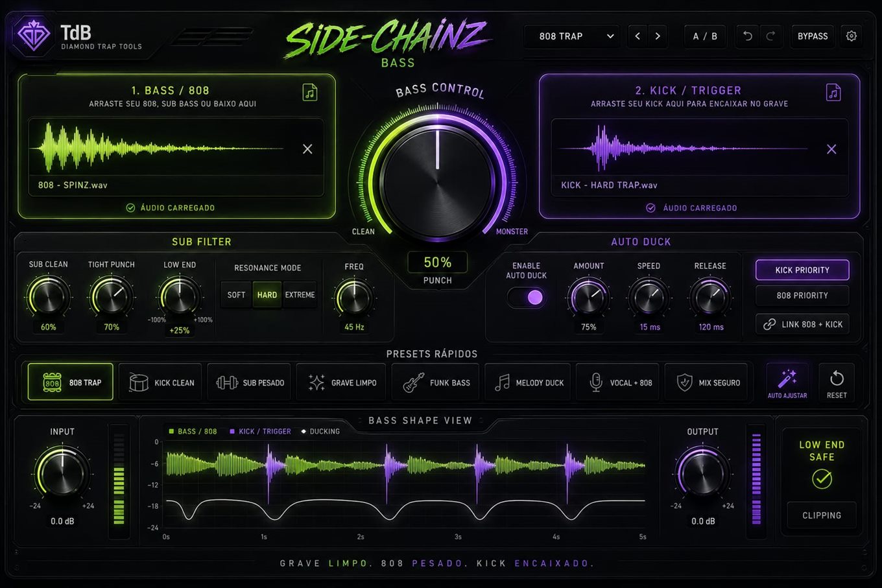The width and height of the screenshot is (882, 588).
Task: Toggle the Bypass button
Action: click(x=813, y=36)
